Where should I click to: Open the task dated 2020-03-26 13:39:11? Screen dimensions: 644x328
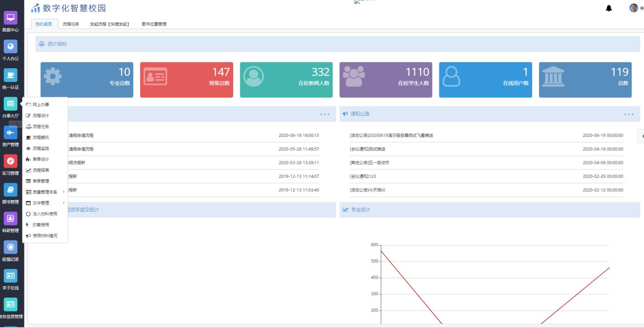click(193, 163)
